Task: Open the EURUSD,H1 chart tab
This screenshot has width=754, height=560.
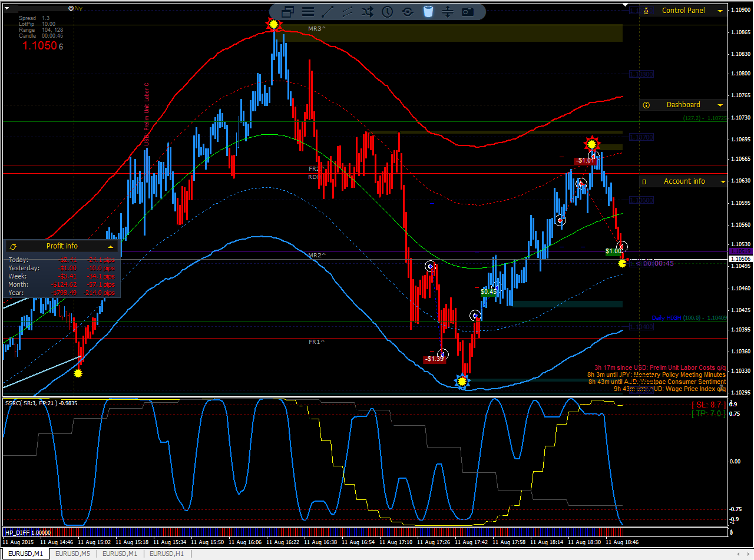Action: click(167, 554)
